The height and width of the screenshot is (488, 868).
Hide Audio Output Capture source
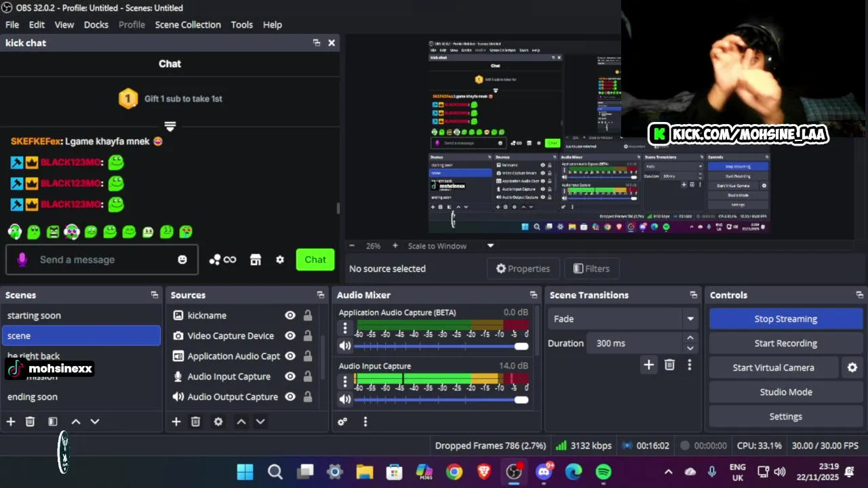click(x=290, y=396)
